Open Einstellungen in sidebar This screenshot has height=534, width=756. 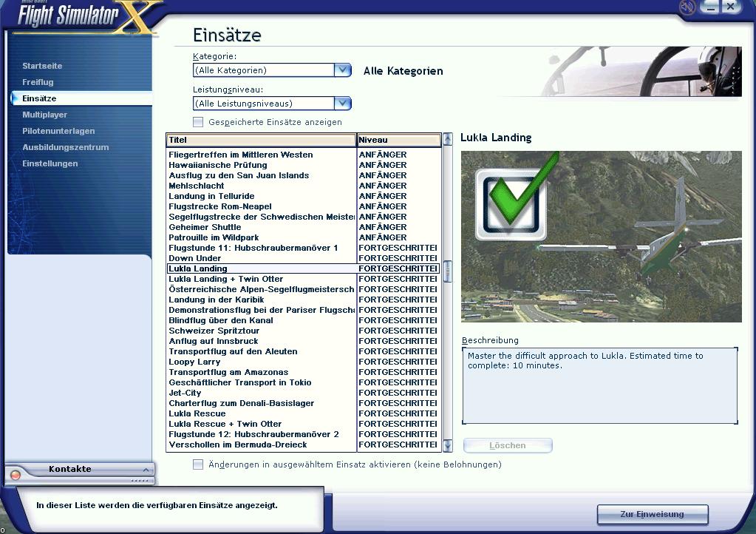pyautogui.click(x=50, y=163)
